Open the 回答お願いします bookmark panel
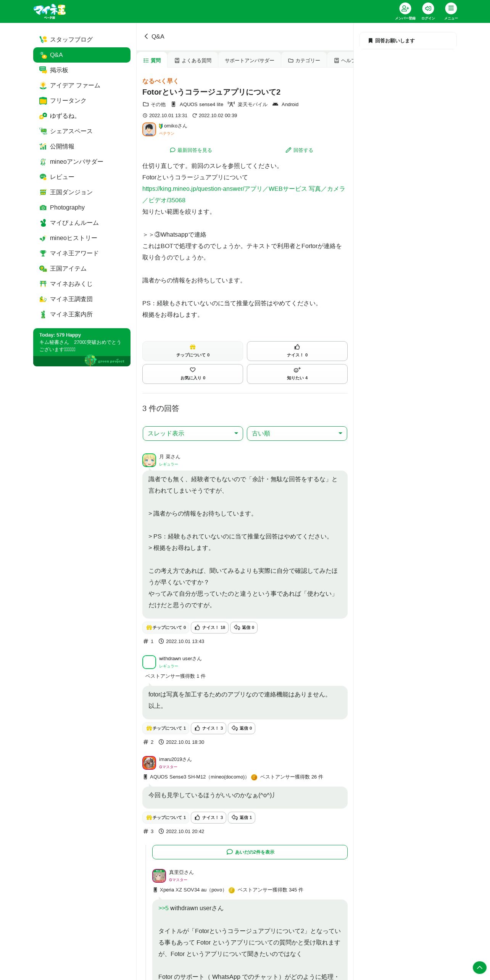Image resolution: width=490 pixels, height=980 pixels. pyautogui.click(x=408, y=40)
